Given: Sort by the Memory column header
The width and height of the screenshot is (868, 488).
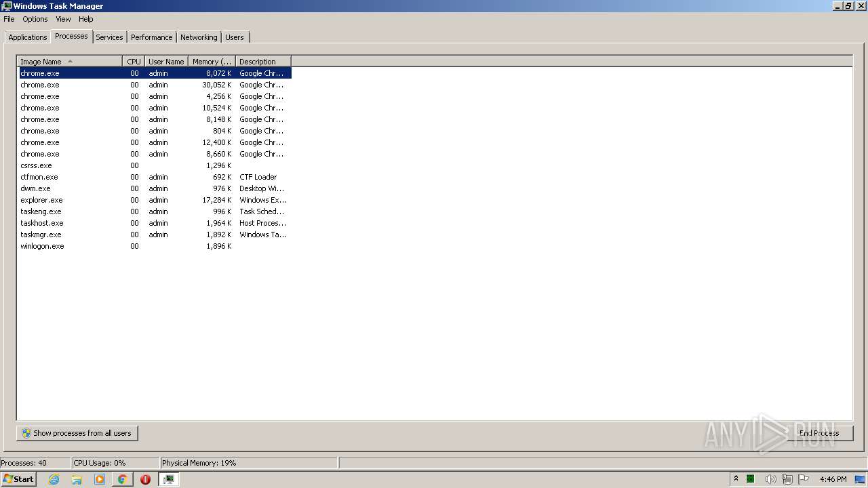Looking at the screenshot, I should [x=212, y=61].
